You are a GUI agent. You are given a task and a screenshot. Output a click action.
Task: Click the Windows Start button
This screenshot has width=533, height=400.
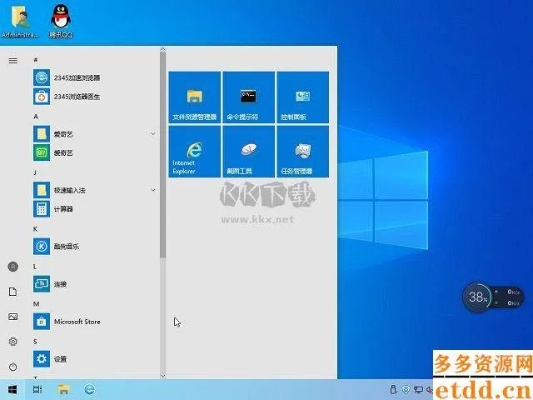coord(12,389)
